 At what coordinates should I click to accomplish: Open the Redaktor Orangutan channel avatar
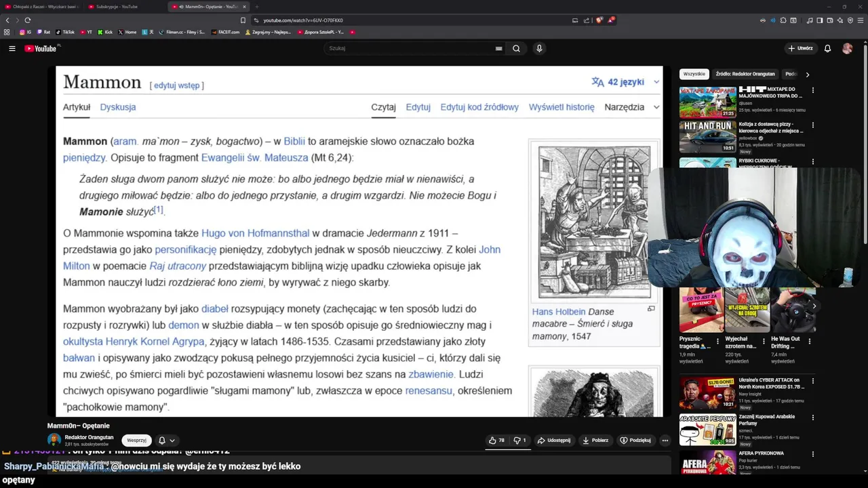click(54, 441)
